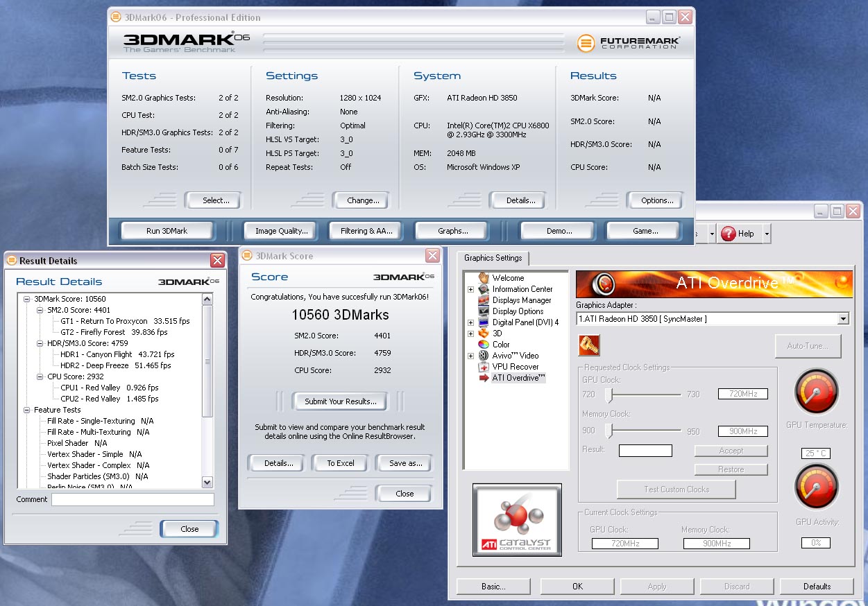Select the row "HDR1 - Canyon Flight"
The height and width of the screenshot is (606, 868).
(x=116, y=354)
